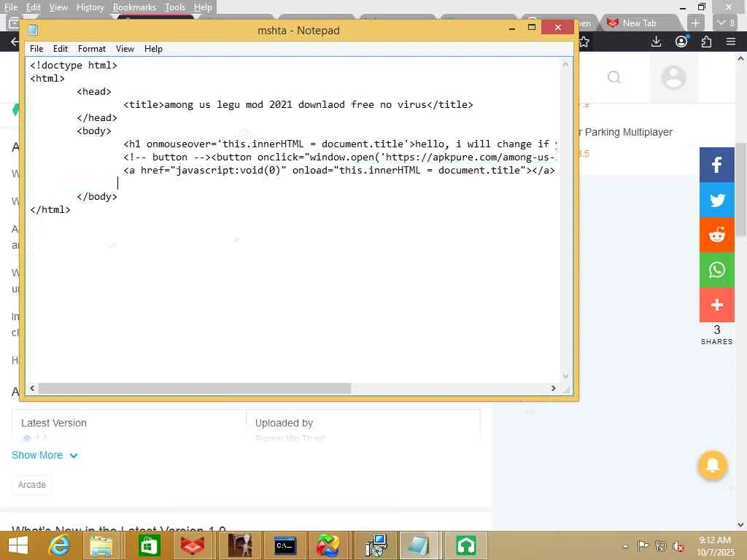Open Notepad's View menu

coord(125,49)
